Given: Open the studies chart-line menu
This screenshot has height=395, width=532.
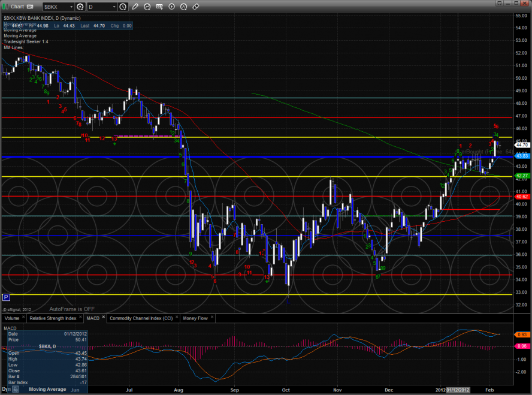Looking at the screenshot, I should pyautogui.click(x=147, y=7).
